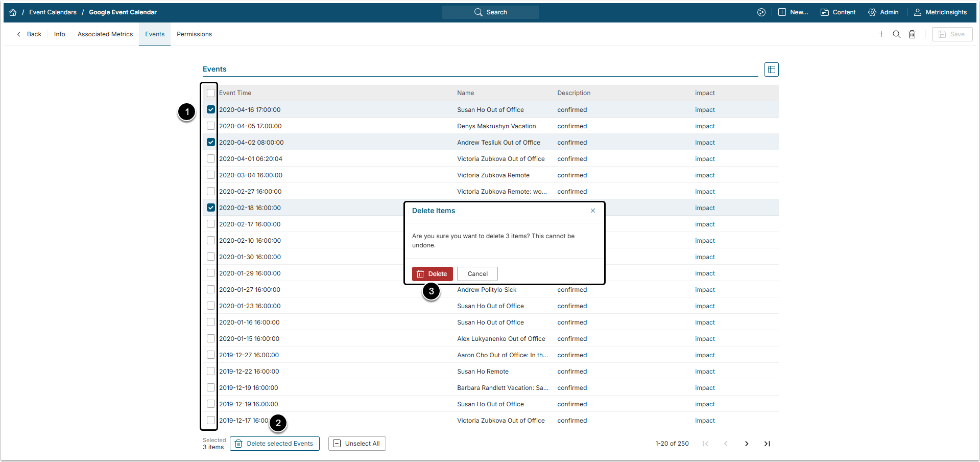This screenshot has height=462, width=980.
Task: Switch to the Associated Metrics tab
Action: 105,34
